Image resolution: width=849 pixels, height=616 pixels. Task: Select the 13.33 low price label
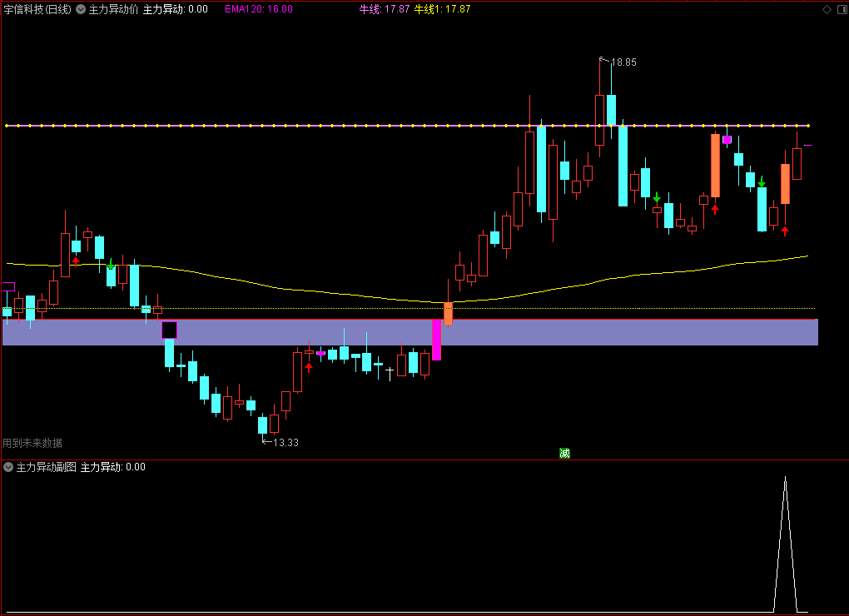click(x=285, y=442)
